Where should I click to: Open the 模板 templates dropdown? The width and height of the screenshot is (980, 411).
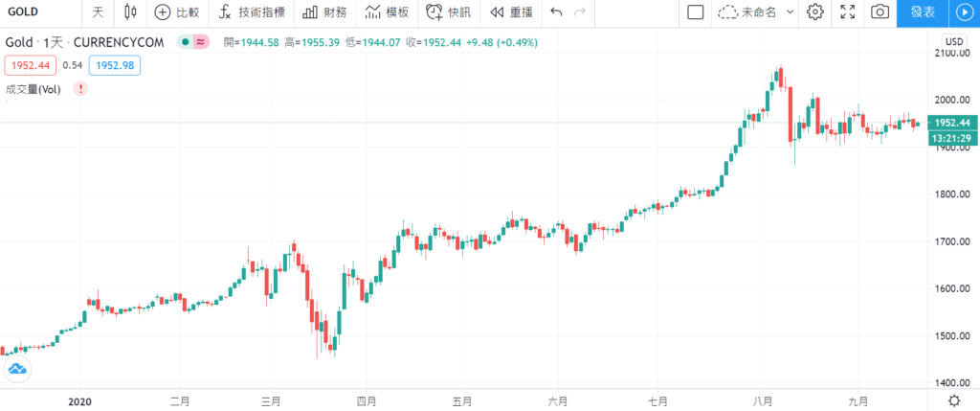[387, 11]
